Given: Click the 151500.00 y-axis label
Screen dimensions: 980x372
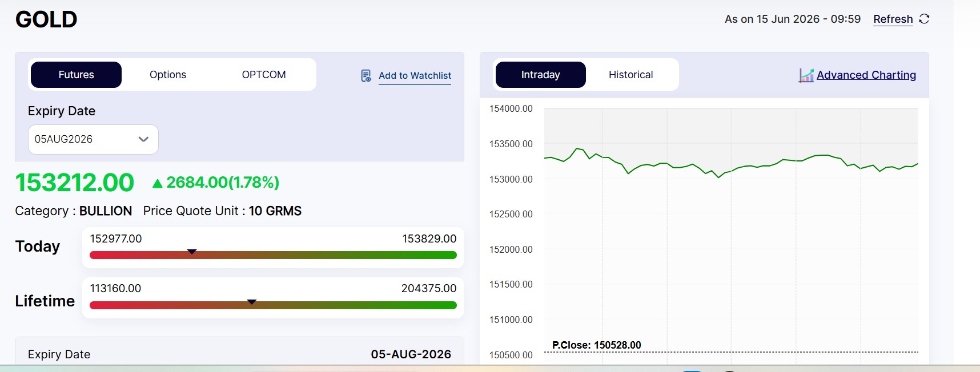Looking at the screenshot, I should (511, 284).
